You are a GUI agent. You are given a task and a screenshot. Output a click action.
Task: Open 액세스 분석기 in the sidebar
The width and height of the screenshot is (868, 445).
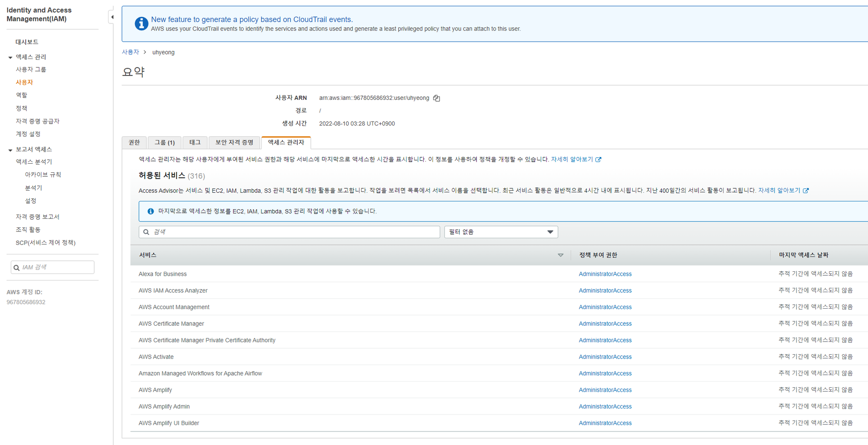[34, 162]
